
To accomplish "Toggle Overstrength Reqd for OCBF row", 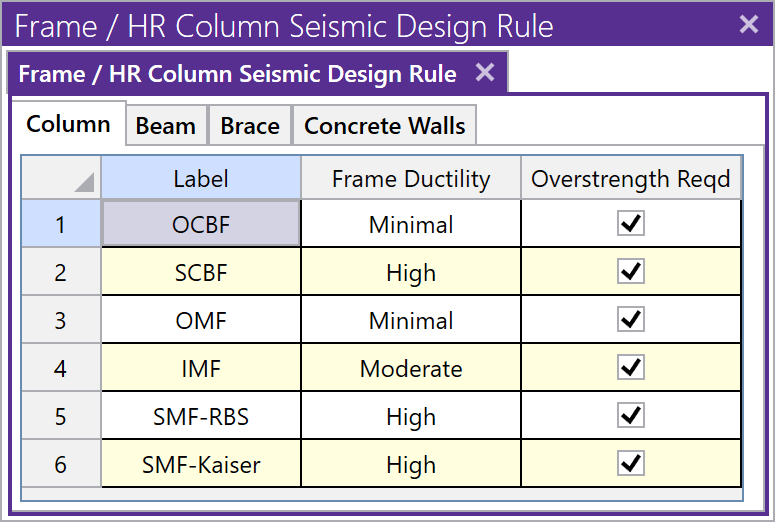I will coord(630,224).
